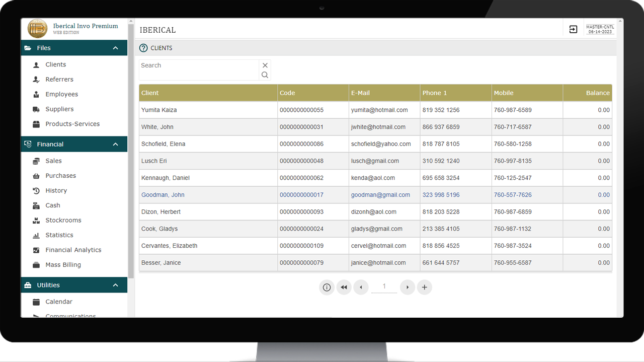Collapse the Financial section chevron
644x362 pixels.
coord(116,144)
